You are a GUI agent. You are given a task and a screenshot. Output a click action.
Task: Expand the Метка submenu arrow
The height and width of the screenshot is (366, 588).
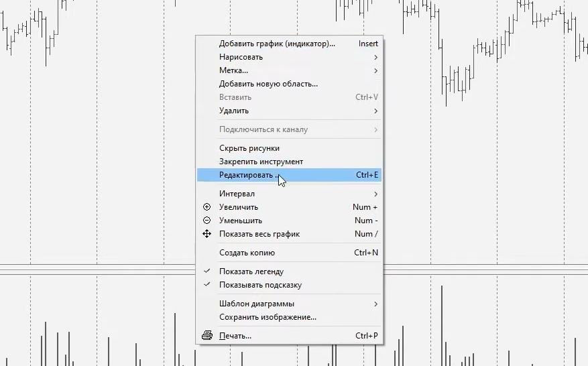click(375, 70)
